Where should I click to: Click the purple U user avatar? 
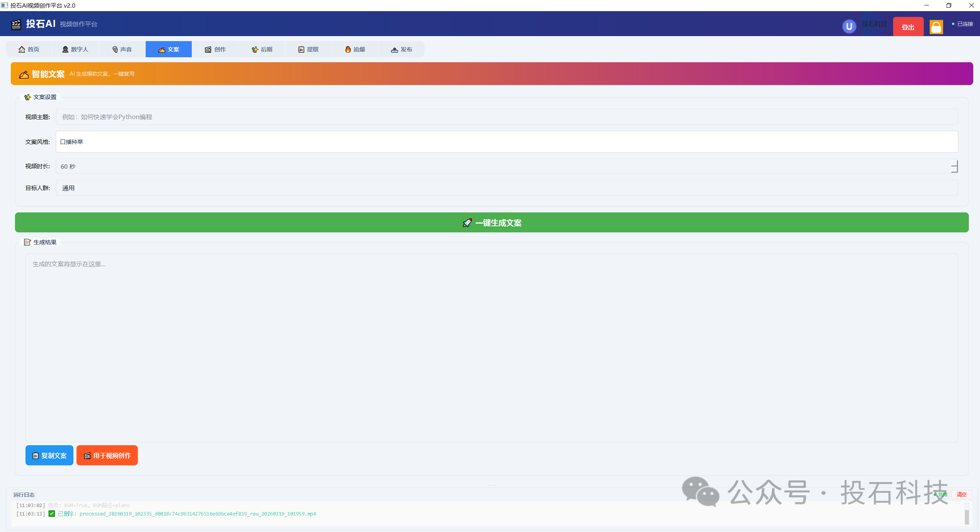click(x=849, y=27)
